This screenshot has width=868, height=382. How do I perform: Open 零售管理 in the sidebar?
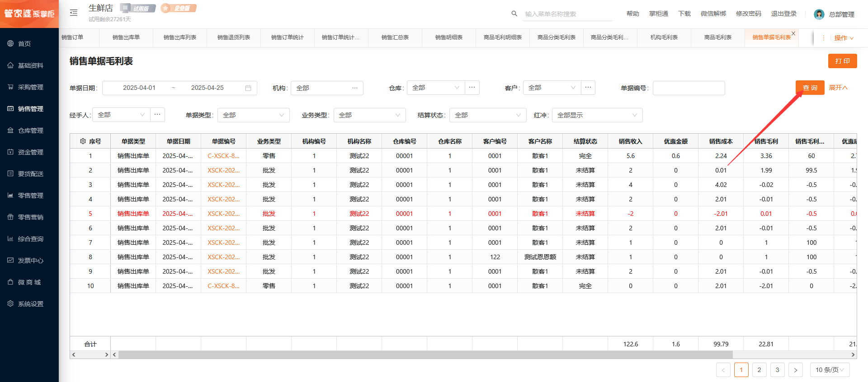[x=29, y=196]
